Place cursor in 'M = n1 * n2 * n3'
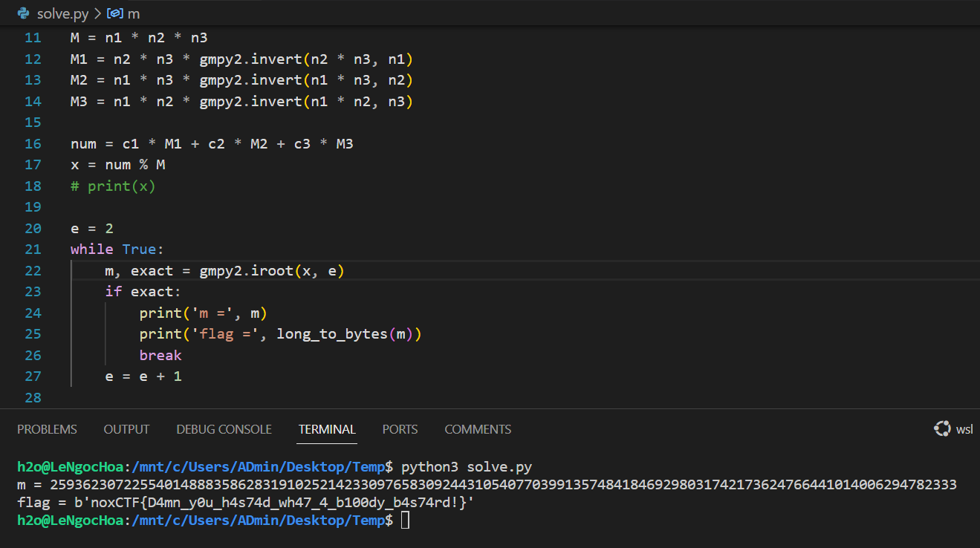The width and height of the screenshot is (980, 548). click(139, 37)
